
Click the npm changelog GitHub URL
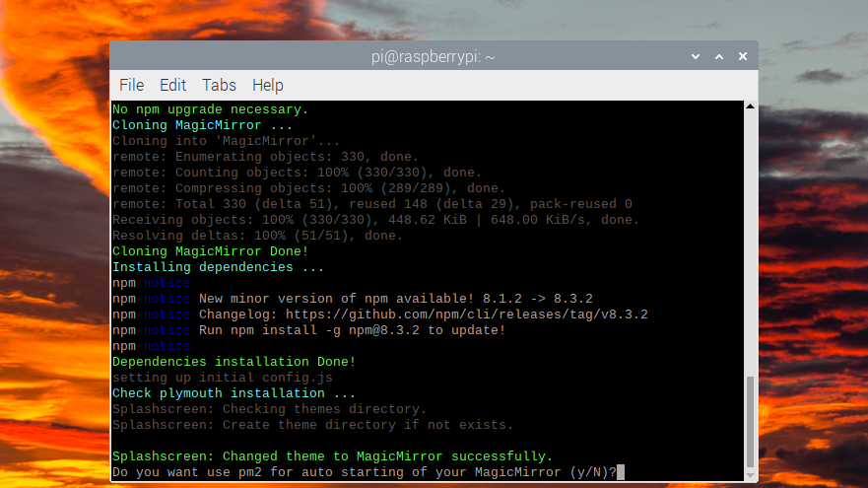click(467, 314)
